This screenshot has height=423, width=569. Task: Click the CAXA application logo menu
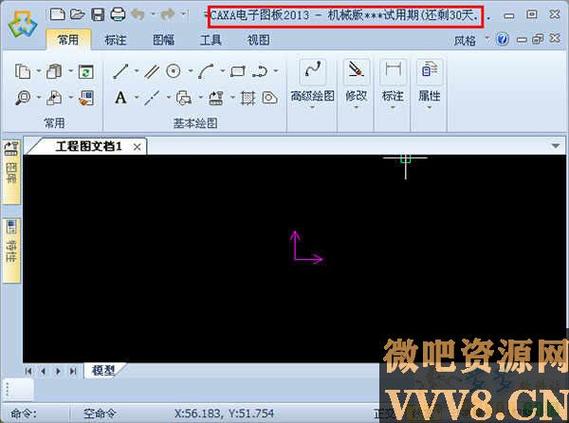[22, 25]
